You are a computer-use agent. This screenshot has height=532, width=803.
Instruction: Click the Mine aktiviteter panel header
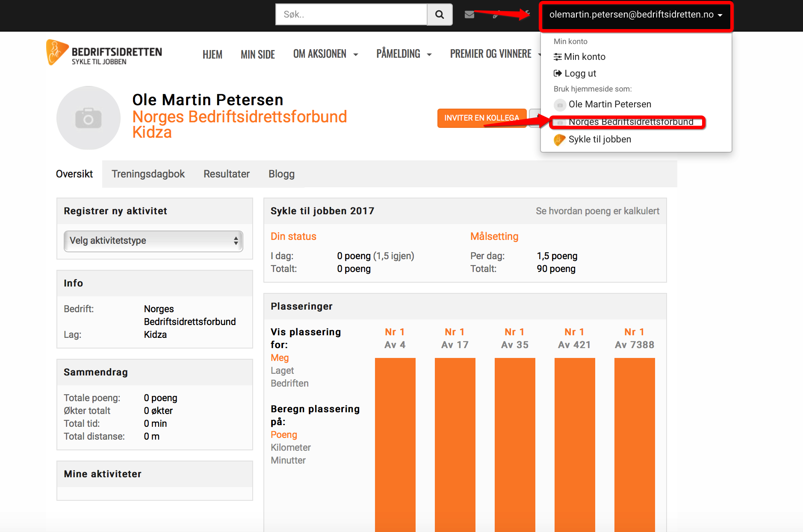155,474
